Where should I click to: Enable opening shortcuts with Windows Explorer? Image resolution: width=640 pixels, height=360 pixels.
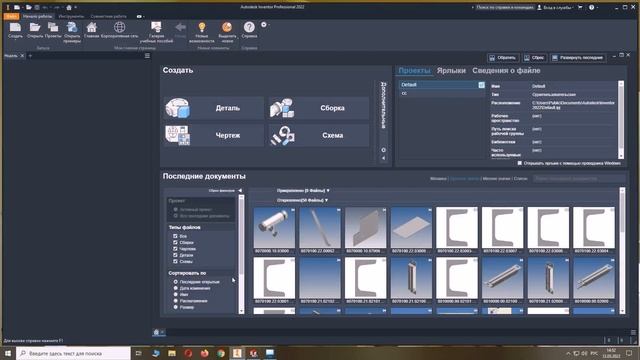pyautogui.click(x=520, y=163)
